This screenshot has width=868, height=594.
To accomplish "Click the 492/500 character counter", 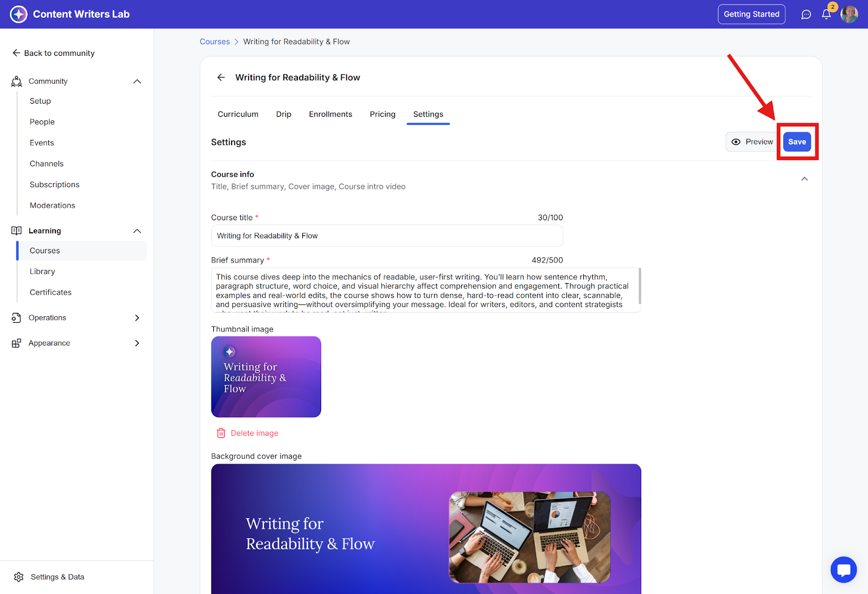I will pyautogui.click(x=547, y=260).
